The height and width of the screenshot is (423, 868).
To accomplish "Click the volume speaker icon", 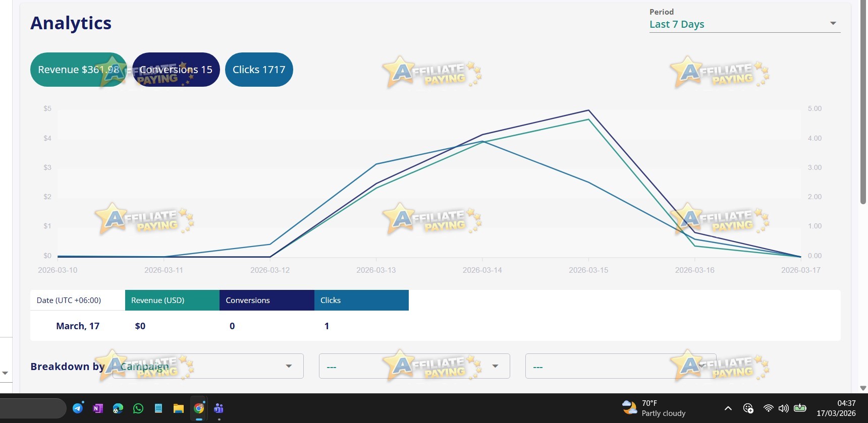I will click(x=784, y=408).
